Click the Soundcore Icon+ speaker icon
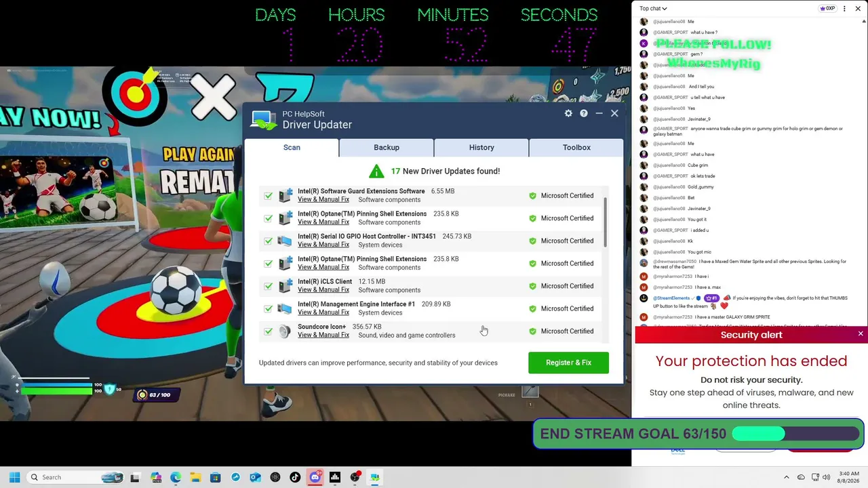Image resolution: width=868 pixels, height=488 pixels. point(285,331)
